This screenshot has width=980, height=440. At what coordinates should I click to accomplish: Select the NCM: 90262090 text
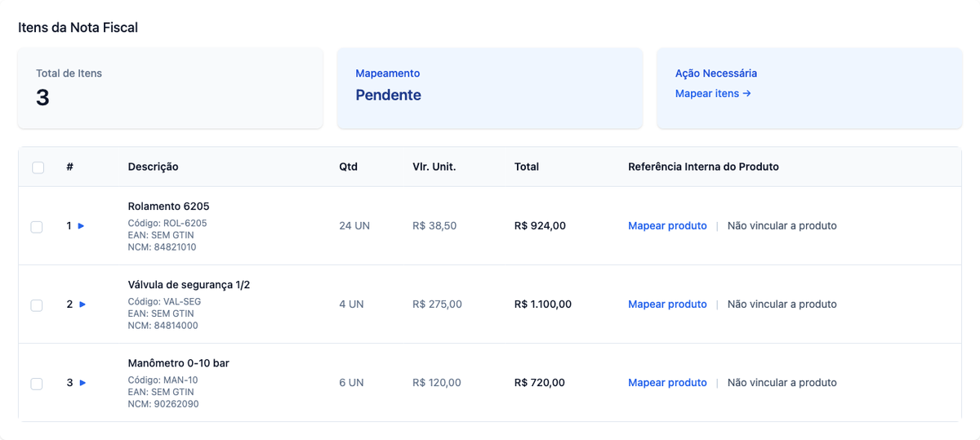163,404
